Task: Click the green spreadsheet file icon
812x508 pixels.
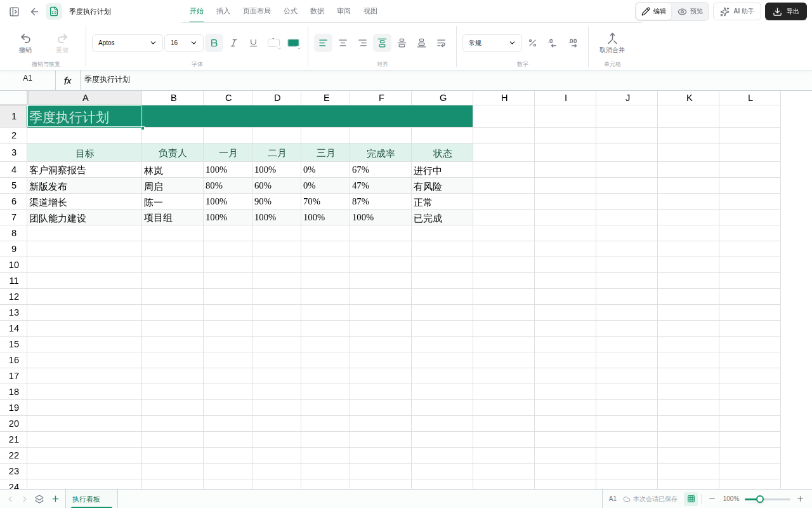Action: point(54,11)
